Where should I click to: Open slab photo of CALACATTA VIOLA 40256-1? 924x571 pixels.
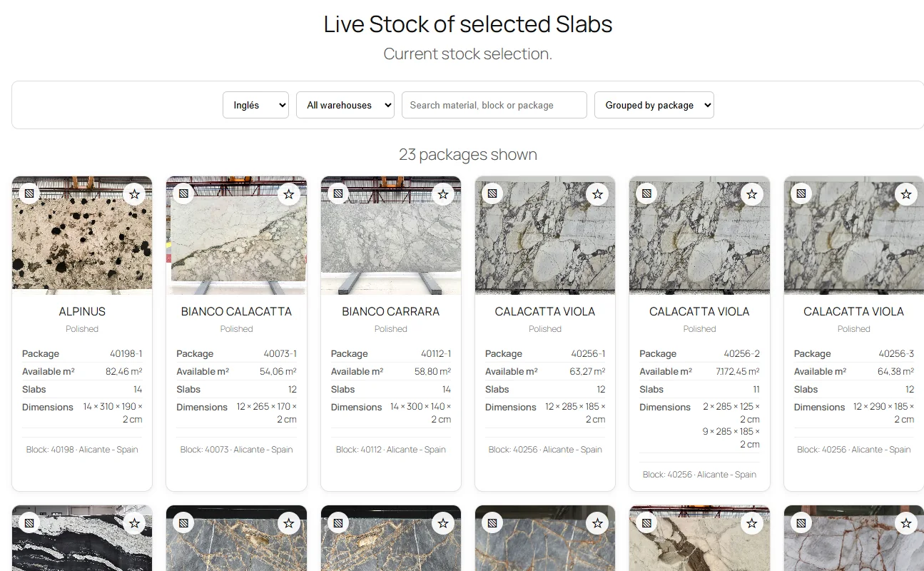[x=545, y=236]
